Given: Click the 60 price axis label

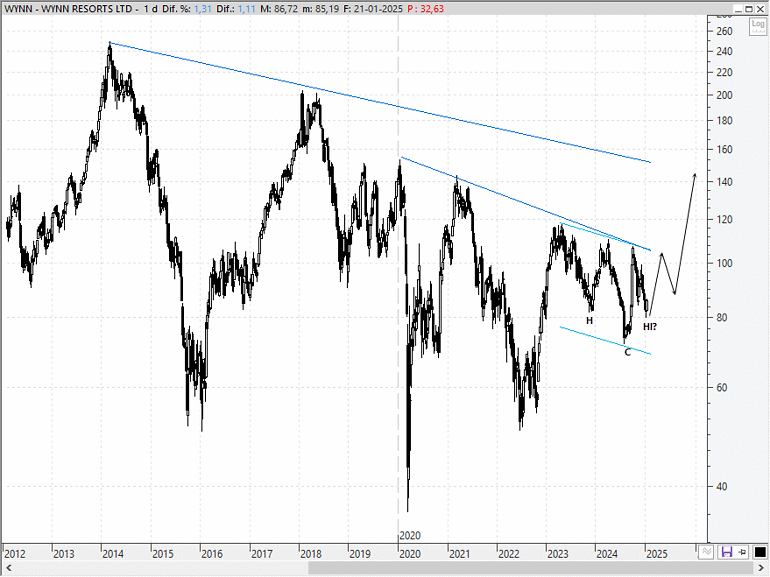Looking at the screenshot, I should [722, 387].
